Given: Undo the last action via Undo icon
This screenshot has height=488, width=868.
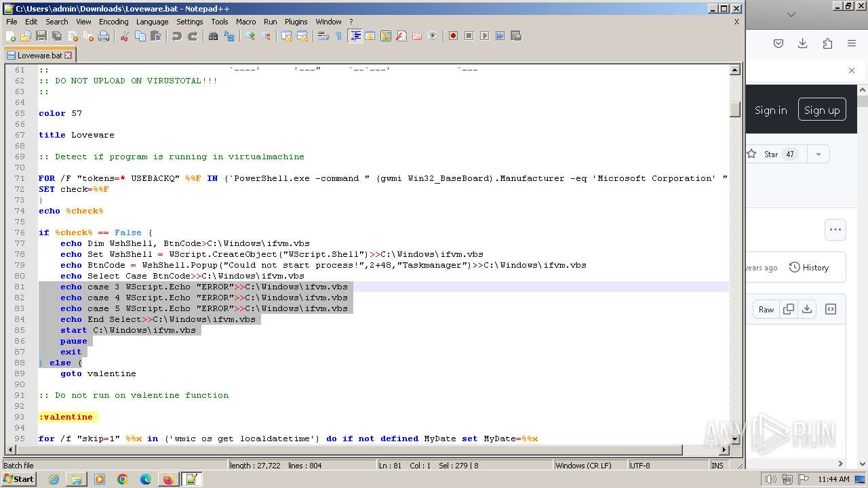Looking at the screenshot, I should point(177,36).
